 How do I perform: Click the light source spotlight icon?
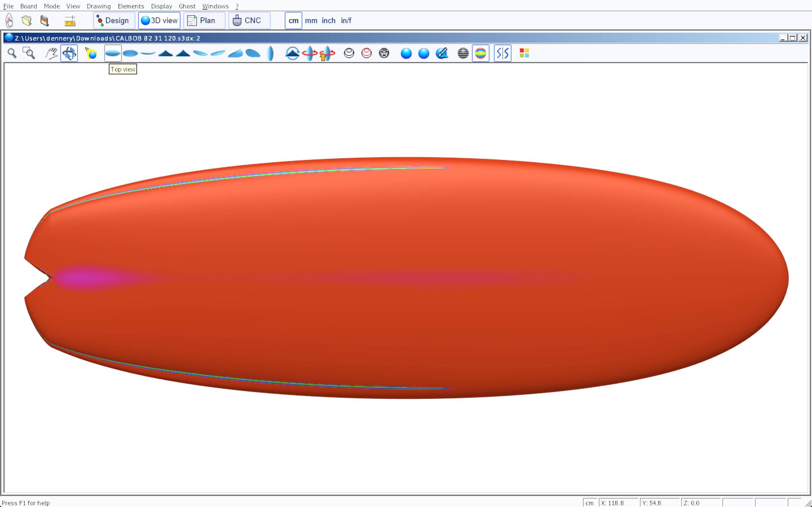pos(91,53)
